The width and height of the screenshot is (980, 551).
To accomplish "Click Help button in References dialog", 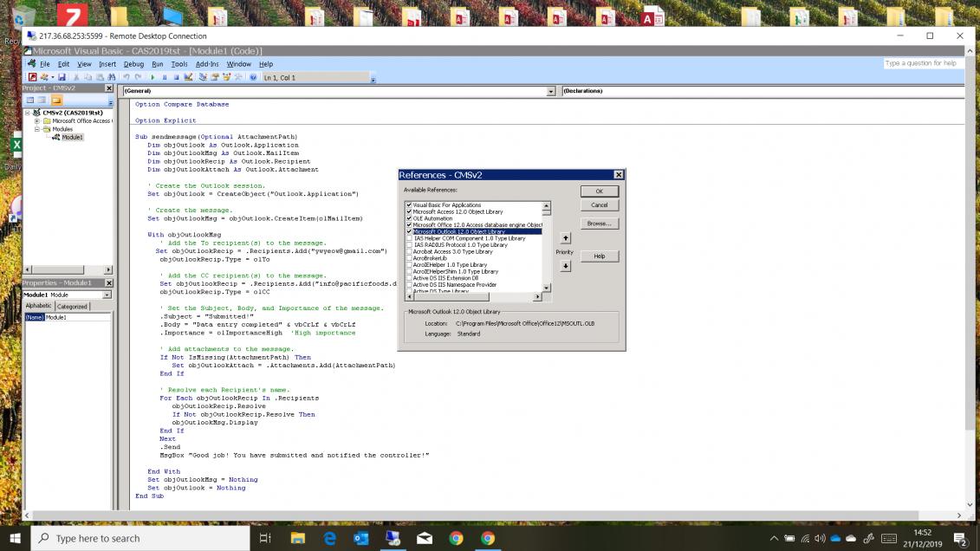I will (x=600, y=256).
